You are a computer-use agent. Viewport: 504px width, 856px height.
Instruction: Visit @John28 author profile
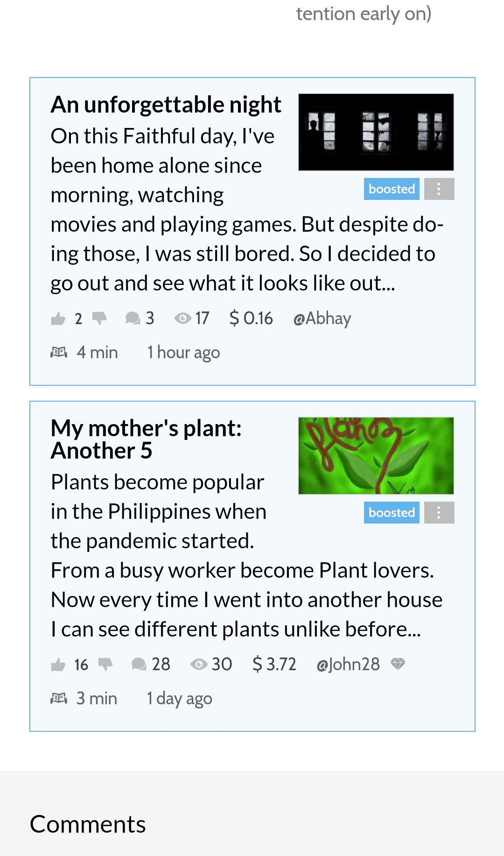(x=348, y=665)
